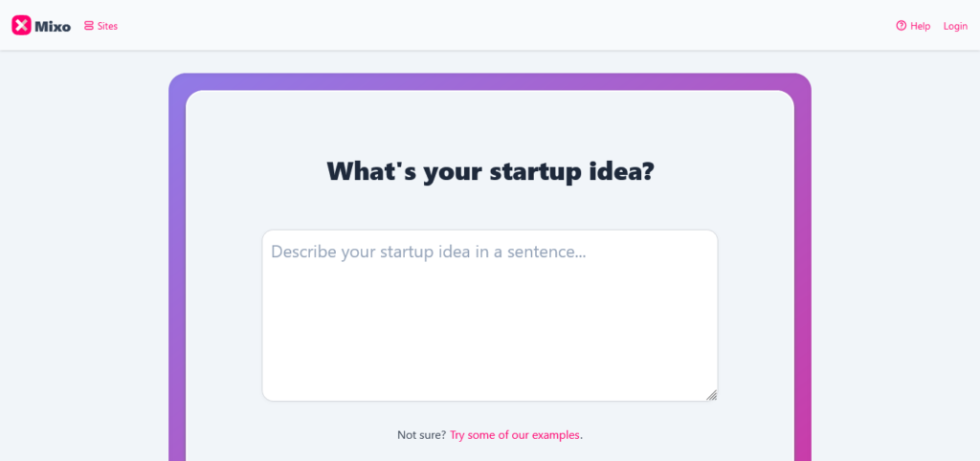Go to the Login page

(x=955, y=26)
